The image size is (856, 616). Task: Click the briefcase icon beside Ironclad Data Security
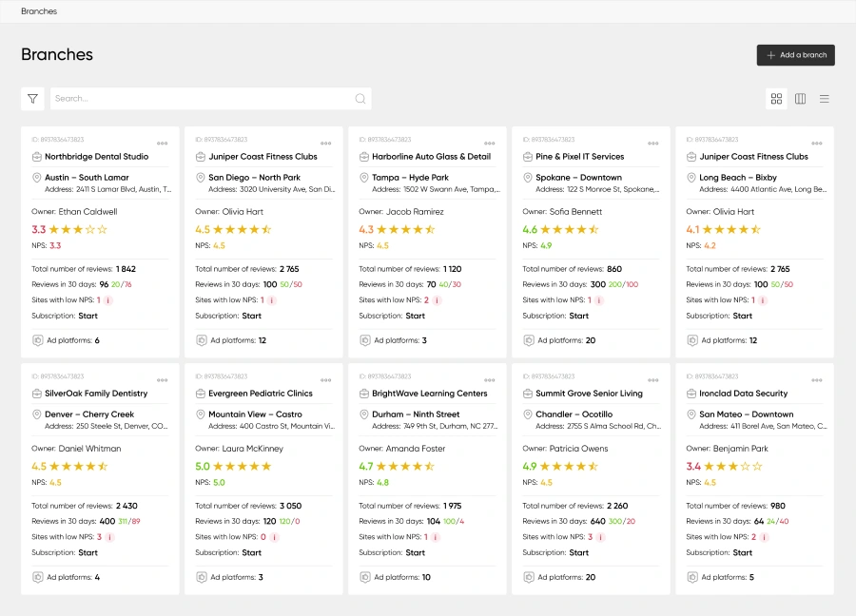[691, 394]
